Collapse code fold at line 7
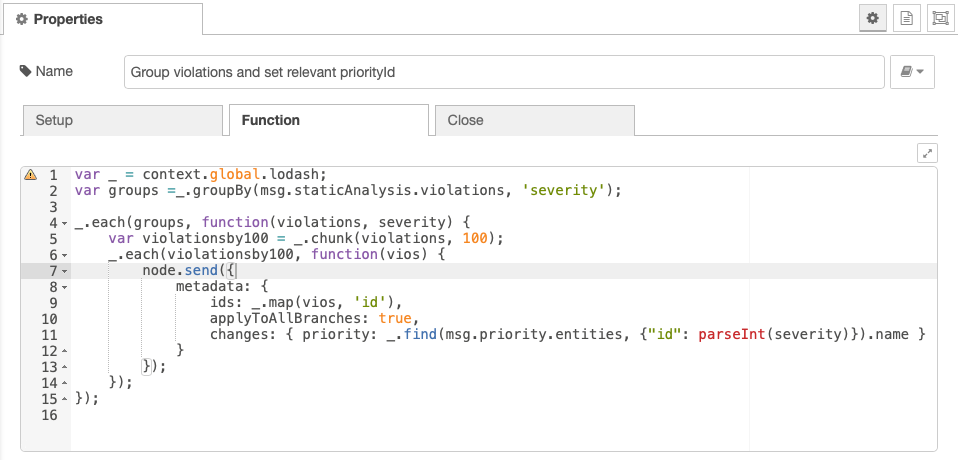This screenshot has height=460, width=958. [x=65, y=271]
